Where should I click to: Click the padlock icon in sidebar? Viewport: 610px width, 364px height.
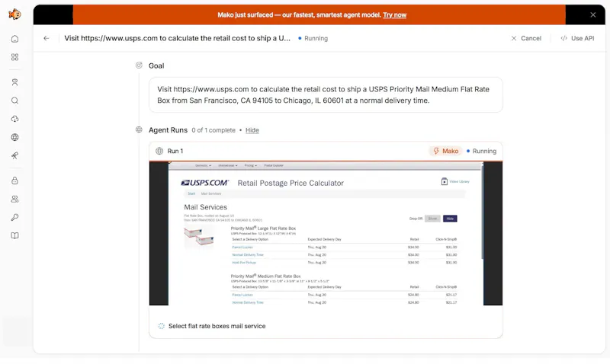pyautogui.click(x=14, y=180)
